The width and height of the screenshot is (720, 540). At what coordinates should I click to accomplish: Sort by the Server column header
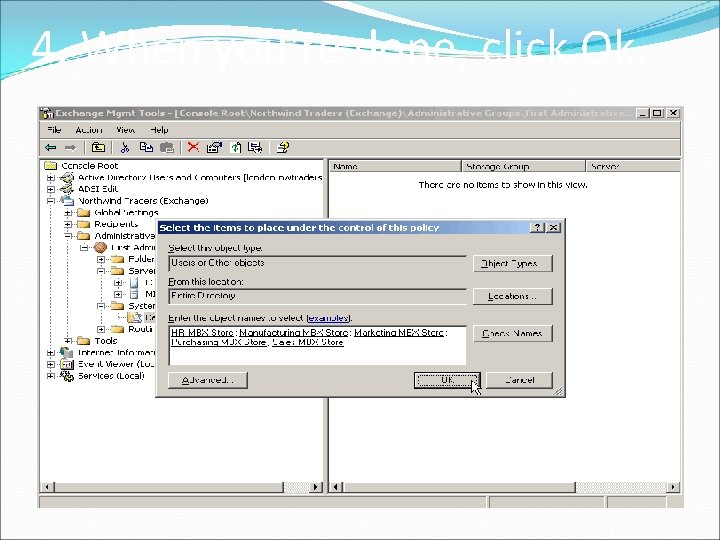(633, 166)
